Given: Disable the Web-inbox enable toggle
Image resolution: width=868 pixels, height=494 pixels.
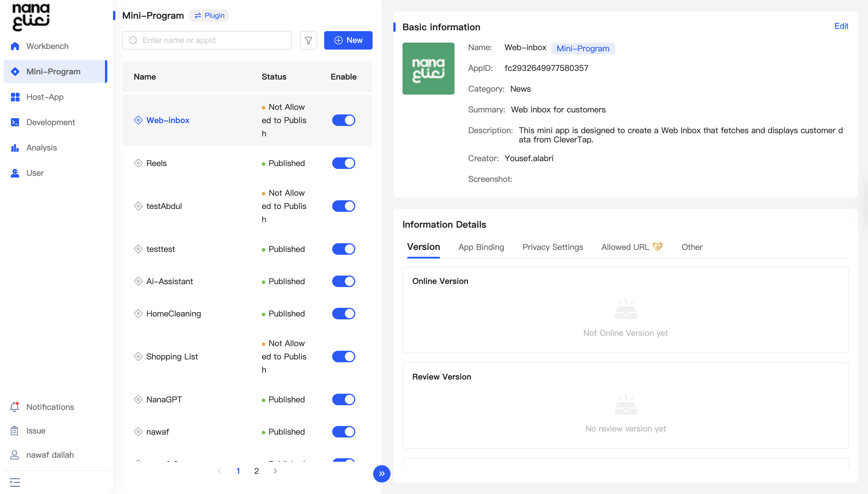Looking at the screenshot, I should (x=343, y=120).
